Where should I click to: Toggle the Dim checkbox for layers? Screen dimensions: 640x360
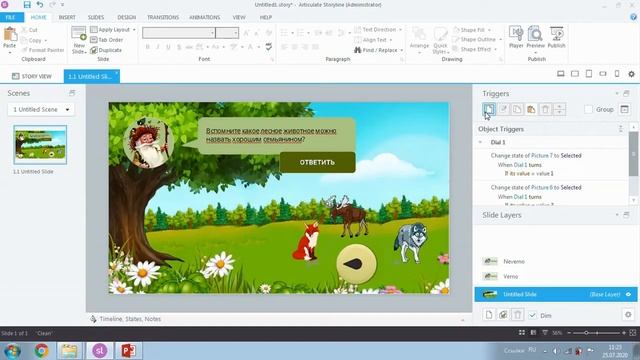coord(532,315)
